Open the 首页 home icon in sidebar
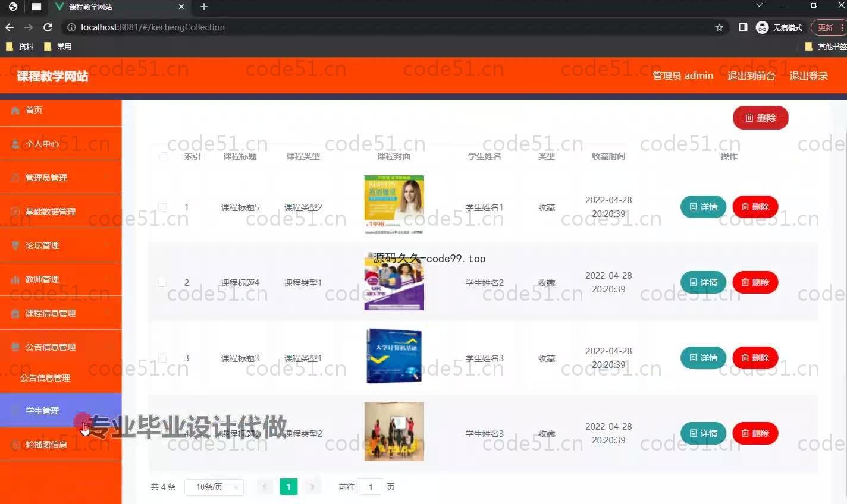 [15, 111]
